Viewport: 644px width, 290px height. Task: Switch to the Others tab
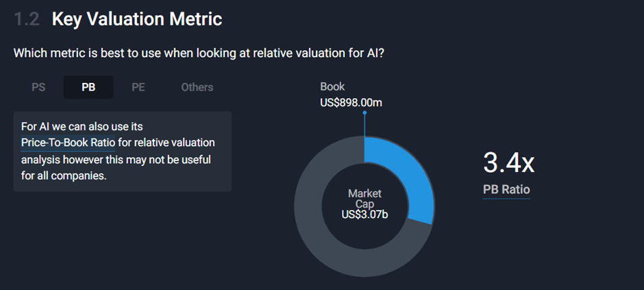click(x=197, y=87)
